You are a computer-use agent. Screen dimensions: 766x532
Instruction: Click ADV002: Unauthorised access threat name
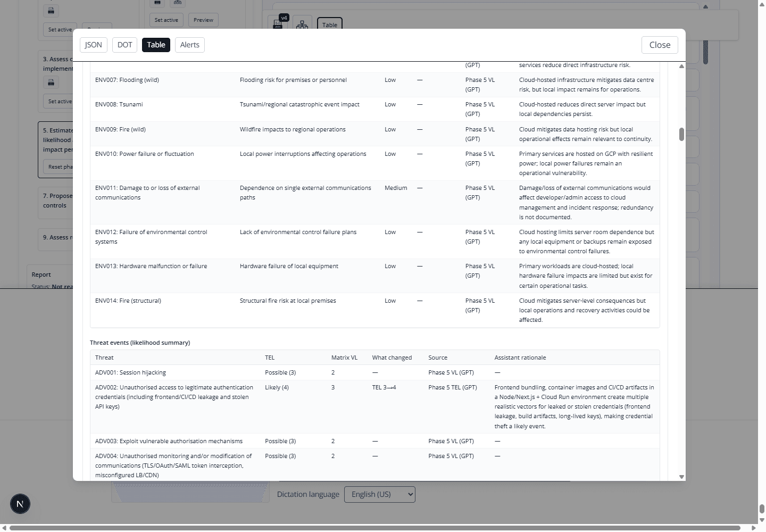click(x=174, y=397)
